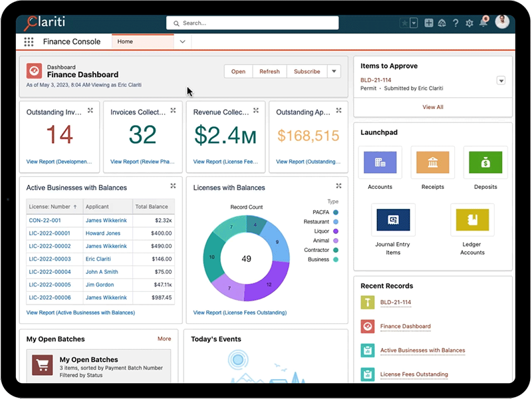Click the App Launcher grid icon

click(x=29, y=41)
